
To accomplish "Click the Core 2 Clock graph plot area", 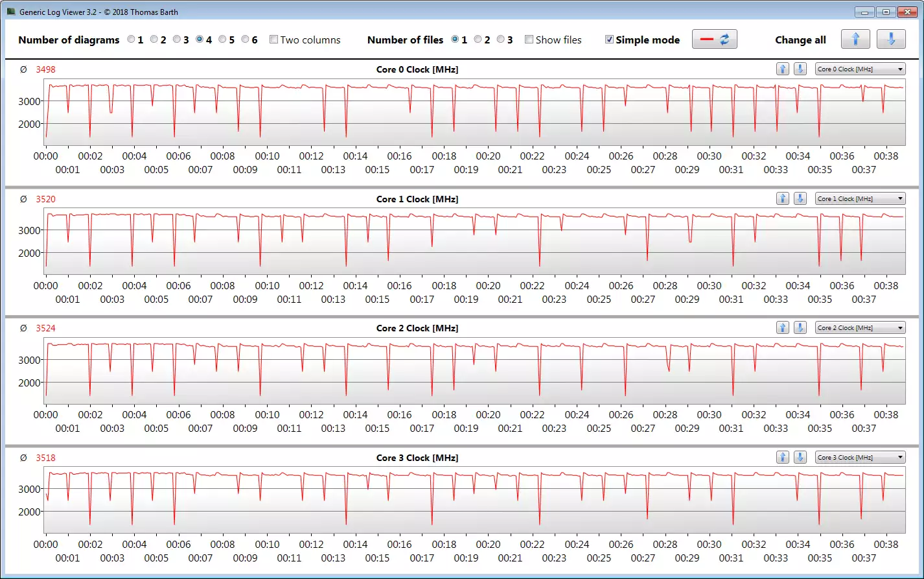I will (474, 371).
